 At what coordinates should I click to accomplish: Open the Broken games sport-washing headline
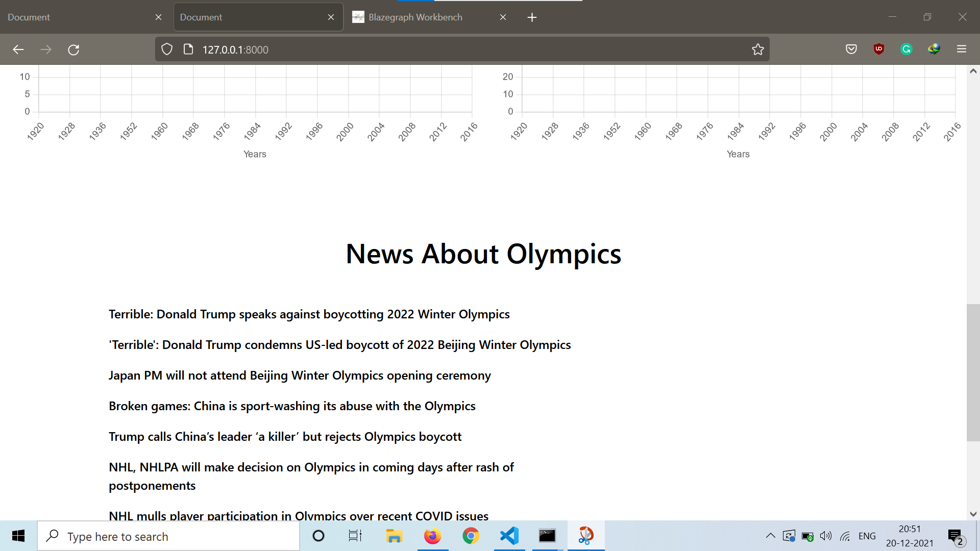(292, 406)
